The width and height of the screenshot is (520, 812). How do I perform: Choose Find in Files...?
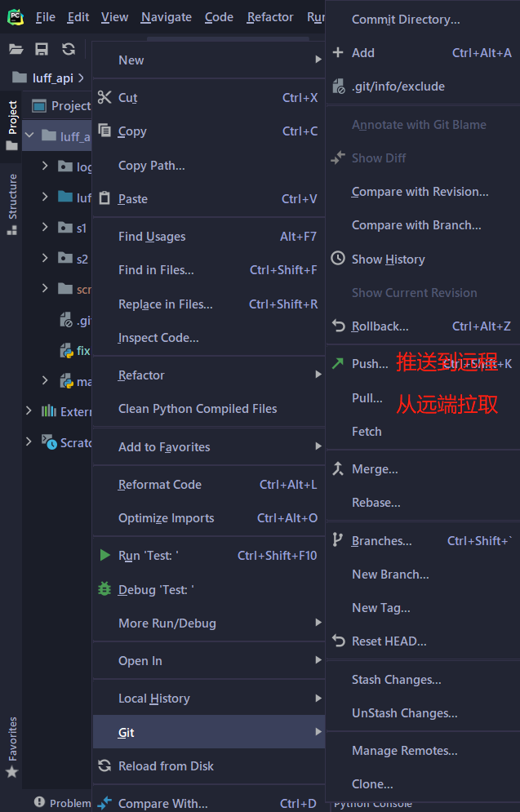[x=209, y=270]
